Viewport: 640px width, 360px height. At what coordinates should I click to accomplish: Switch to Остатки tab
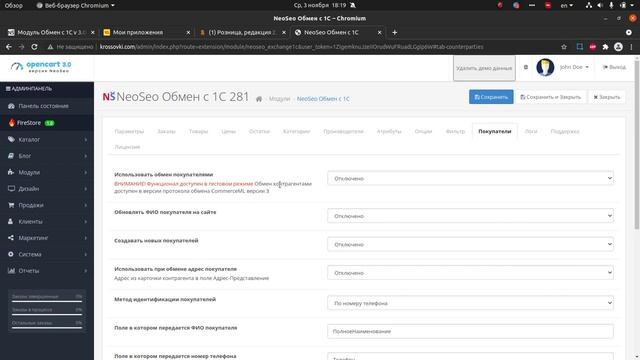pyautogui.click(x=259, y=131)
